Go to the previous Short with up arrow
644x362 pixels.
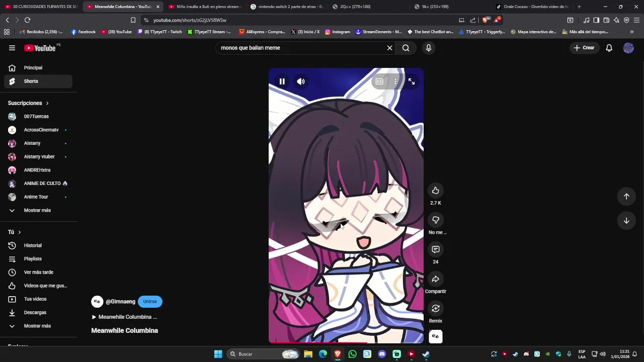pyautogui.click(x=626, y=197)
